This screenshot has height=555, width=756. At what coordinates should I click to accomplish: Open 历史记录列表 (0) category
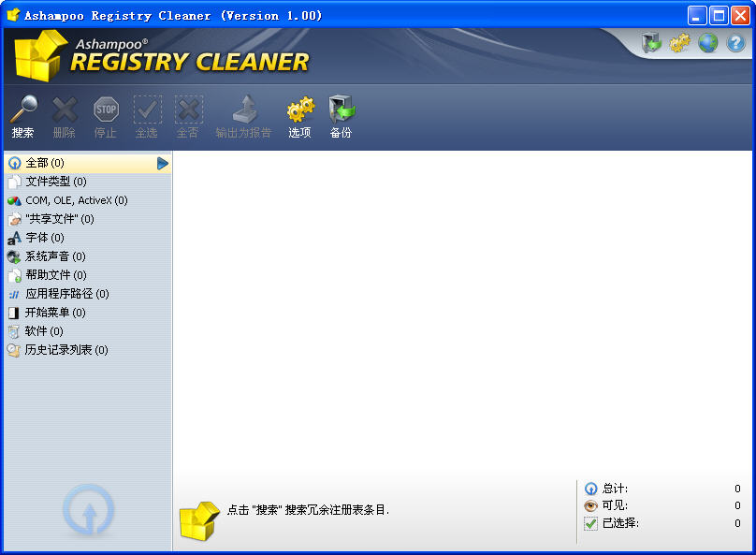click(x=65, y=350)
